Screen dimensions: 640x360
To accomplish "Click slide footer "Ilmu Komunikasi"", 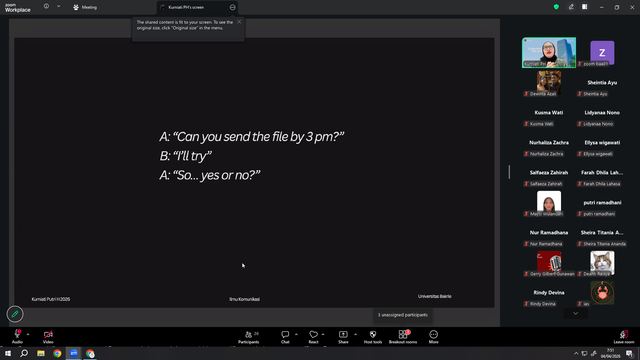I will tap(244, 299).
